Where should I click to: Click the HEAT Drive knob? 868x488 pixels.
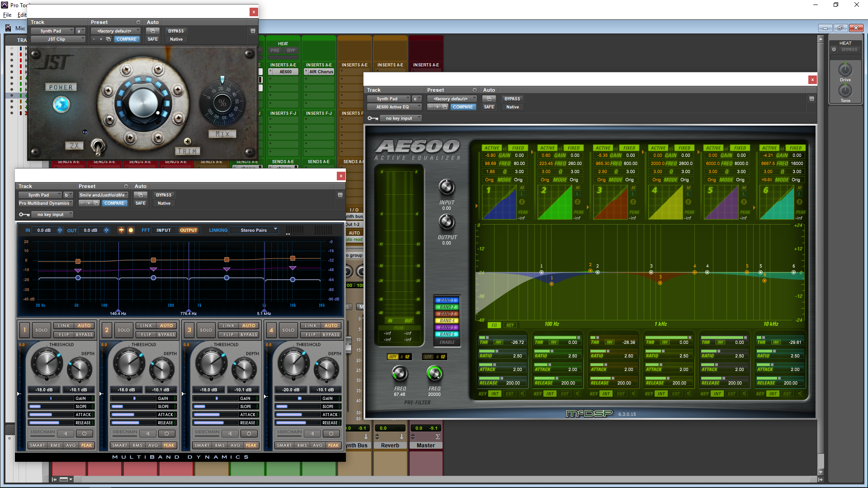[845, 70]
